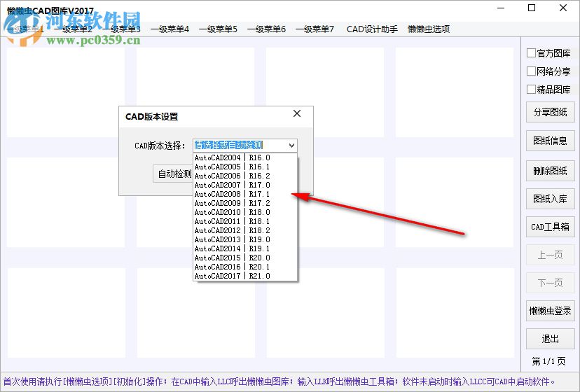The width and height of the screenshot is (580, 392).
Task: Pick AutoCAD2010 | R18.0 entry
Action: pyautogui.click(x=245, y=212)
